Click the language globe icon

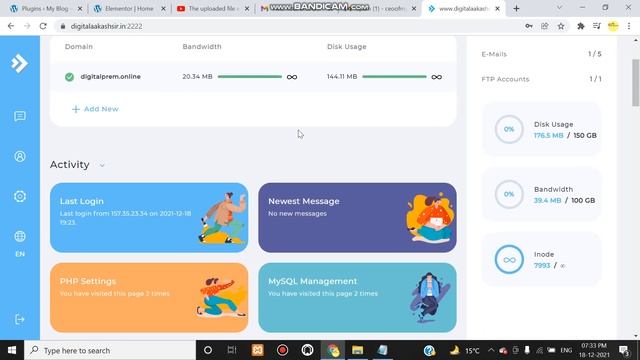coord(20,236)
